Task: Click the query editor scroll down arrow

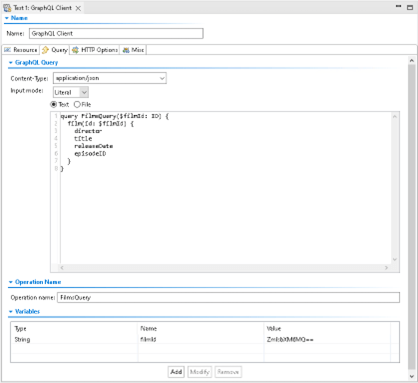Action: pos(395,259)
